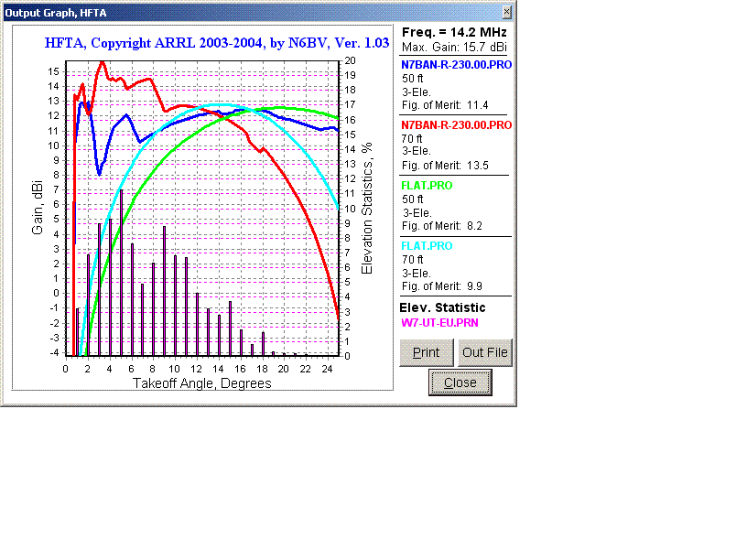Click the HFTA copyright chart title

tap(218, 42)
